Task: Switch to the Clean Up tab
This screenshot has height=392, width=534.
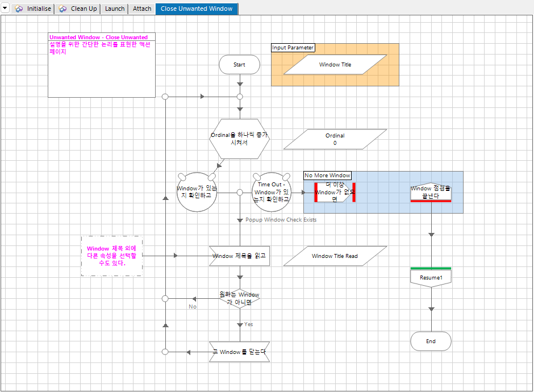Action: coord(78,9)
